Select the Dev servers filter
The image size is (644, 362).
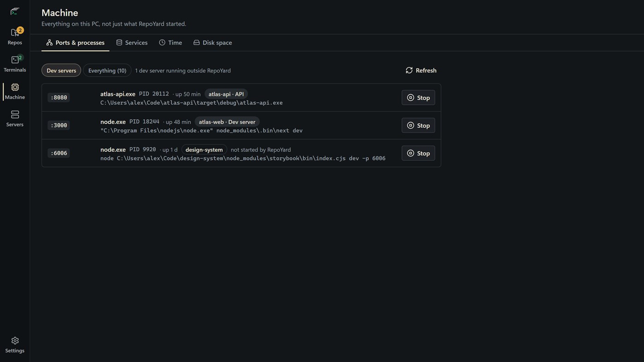click(61, 70)
